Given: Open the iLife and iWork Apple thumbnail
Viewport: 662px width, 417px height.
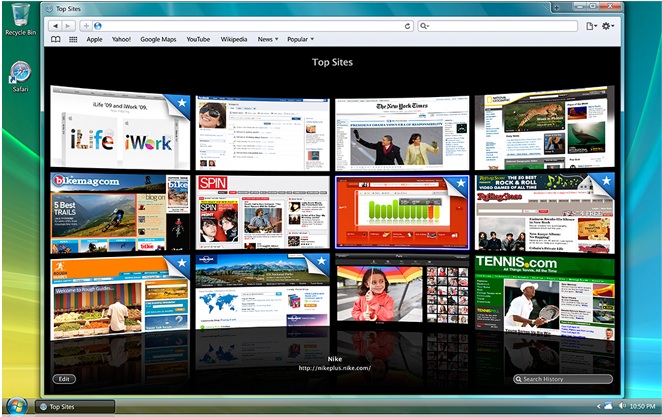Looking at the screenshot, I should [x=120, y=127].
